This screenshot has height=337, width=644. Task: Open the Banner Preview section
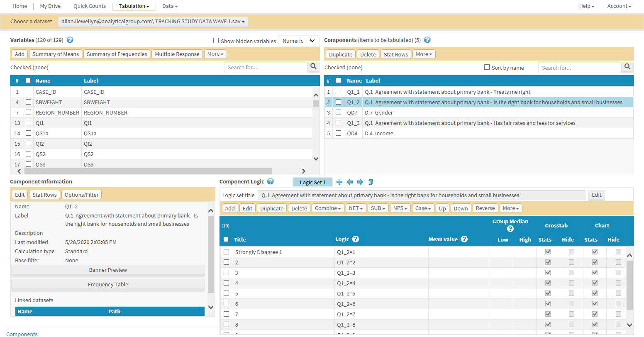click(108, 270)
